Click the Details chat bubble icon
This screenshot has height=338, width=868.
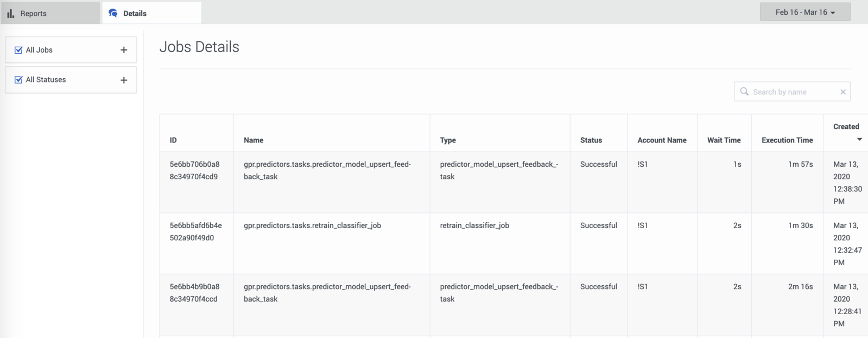113,13
